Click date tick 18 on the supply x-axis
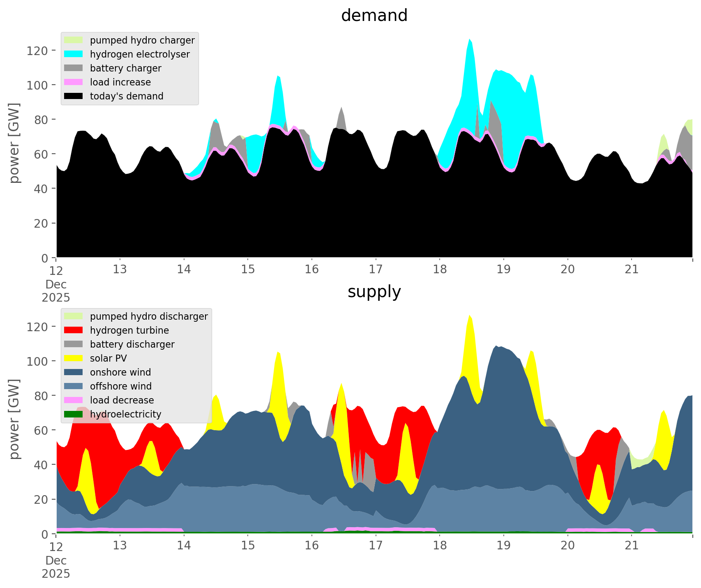The height and width of the screenshot is (588, 701). pos(440,546)
